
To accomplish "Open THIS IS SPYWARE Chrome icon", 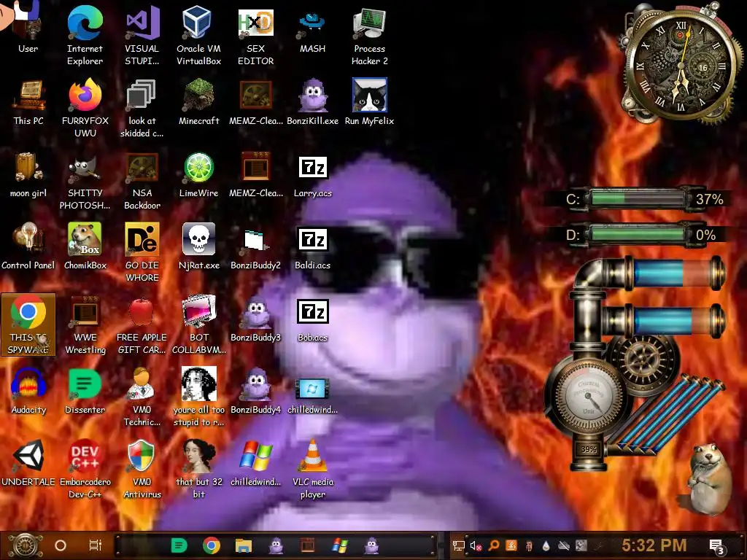I will click(28, 324).
